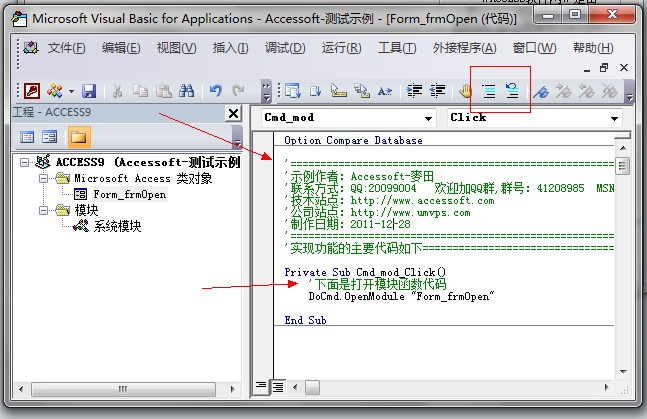The image size is (647, 419).
Task: Click View Object in the project panel
Action: 50,137
